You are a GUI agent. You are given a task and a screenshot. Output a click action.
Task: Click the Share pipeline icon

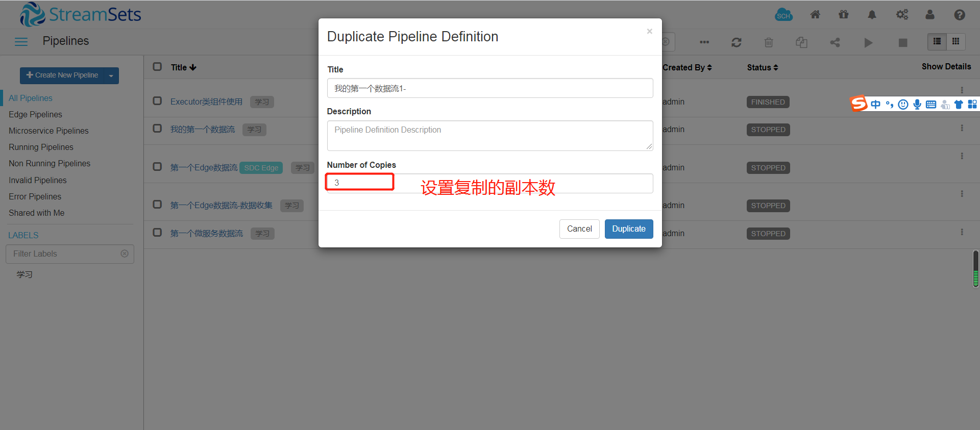pyautogui.click(x=835, y=42)
